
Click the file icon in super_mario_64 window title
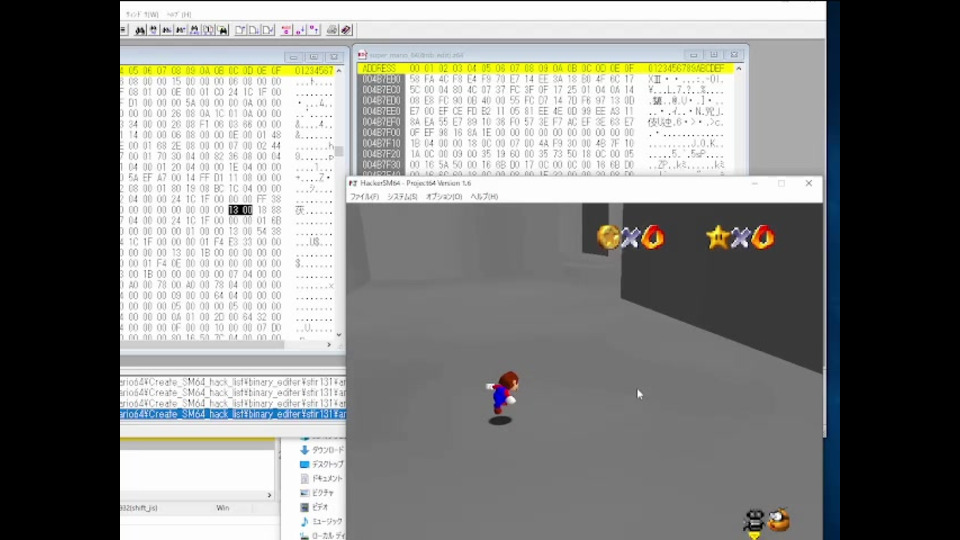click(x=362, y=55)
